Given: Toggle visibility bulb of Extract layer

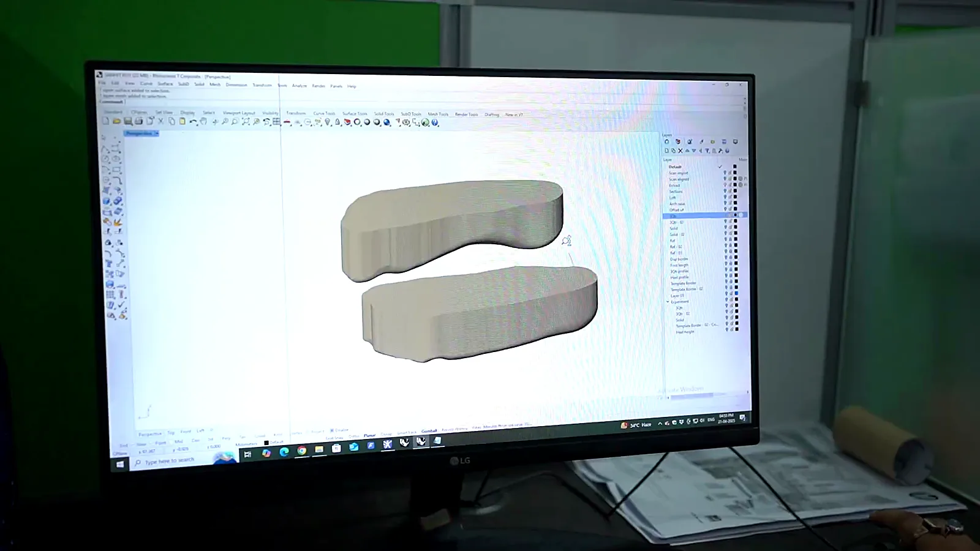Looking at the screenshot, I should [x=725, y=185].
